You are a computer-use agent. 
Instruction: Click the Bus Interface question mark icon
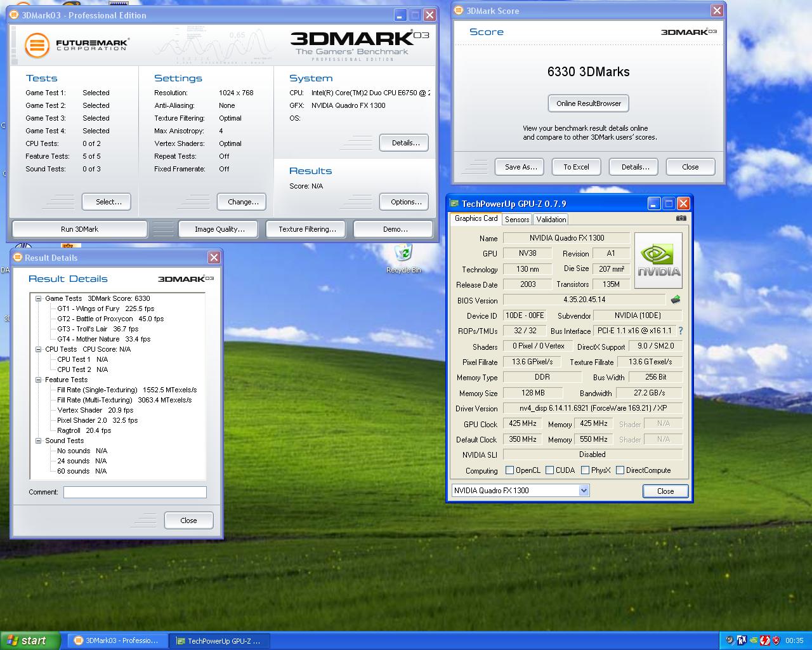coord(681,331)
